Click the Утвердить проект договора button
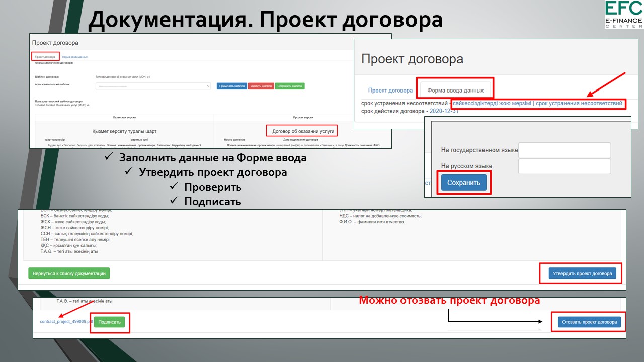This screenshot has height=362, width=644. click(x=583, y=274)
